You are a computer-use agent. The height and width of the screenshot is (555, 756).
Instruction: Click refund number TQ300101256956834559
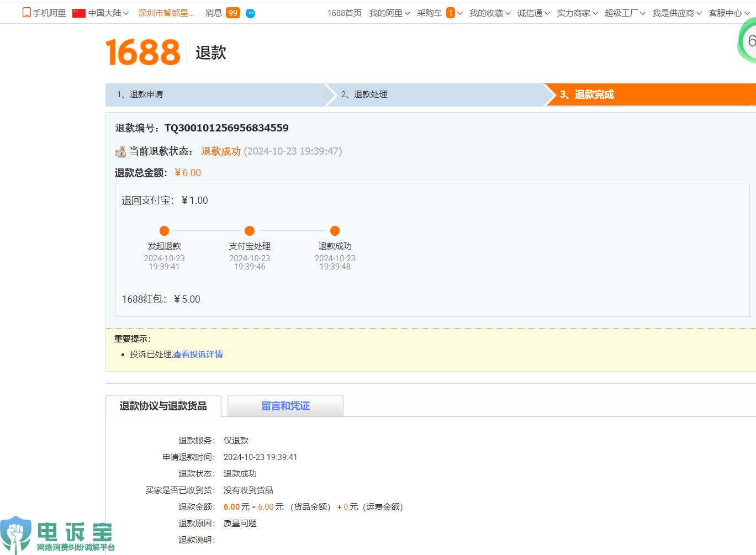click(226, 128)
